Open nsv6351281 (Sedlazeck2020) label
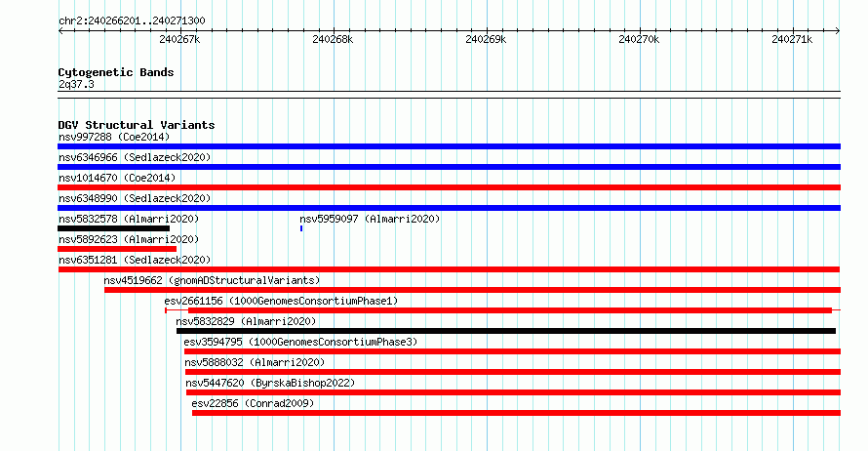The width and height of the screenshot is (868, 451). (135, 260)
